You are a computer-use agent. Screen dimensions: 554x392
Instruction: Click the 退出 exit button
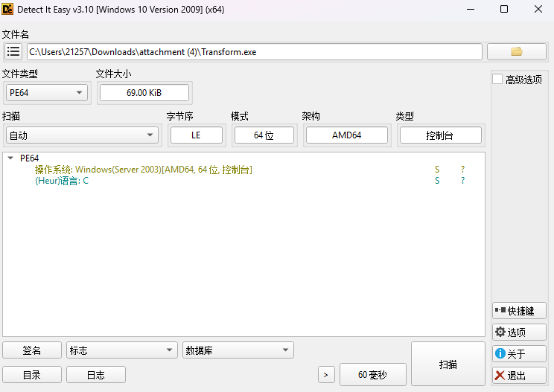pos(519,375)
